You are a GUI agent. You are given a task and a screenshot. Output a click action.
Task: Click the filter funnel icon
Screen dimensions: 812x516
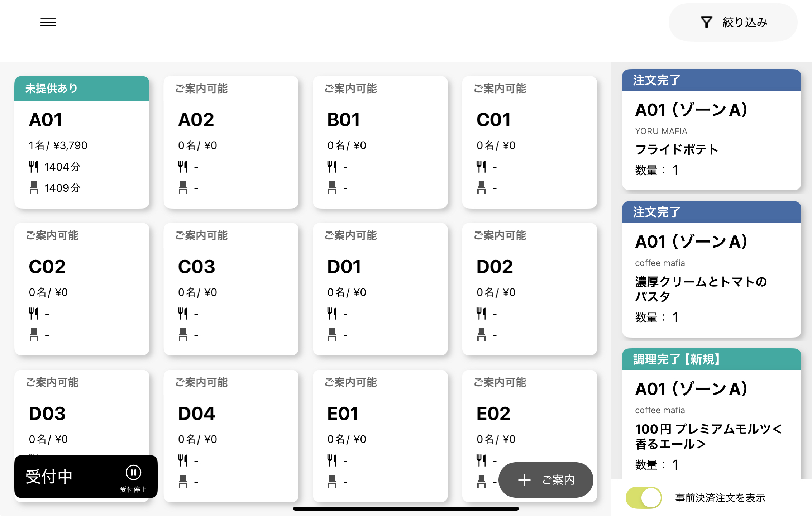(x=706, y=22)
